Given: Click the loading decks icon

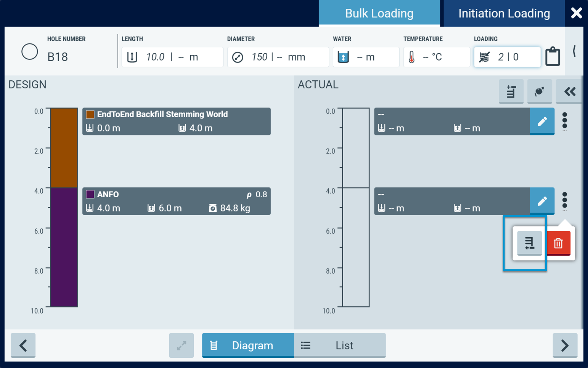Looking at the screenshot, I should [x=484, y=57].
